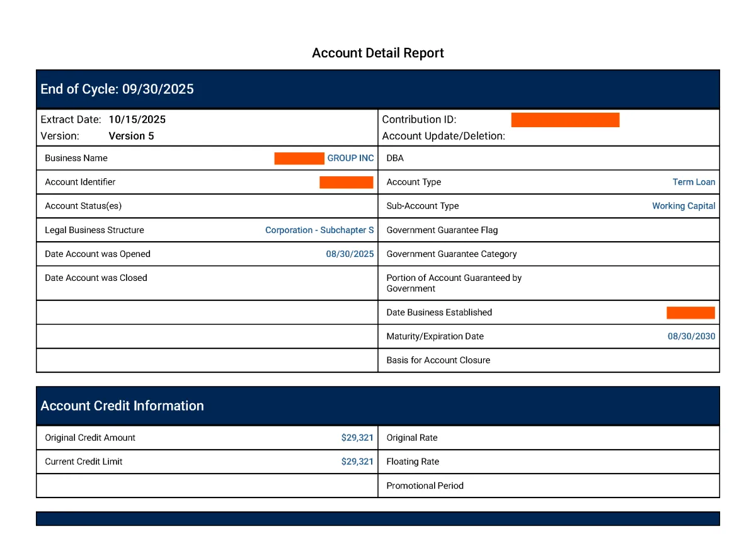Click Corporation - Subchapter S value
Image resolution: width=756 pixels, height=534 pixels.
click(319, 230)
